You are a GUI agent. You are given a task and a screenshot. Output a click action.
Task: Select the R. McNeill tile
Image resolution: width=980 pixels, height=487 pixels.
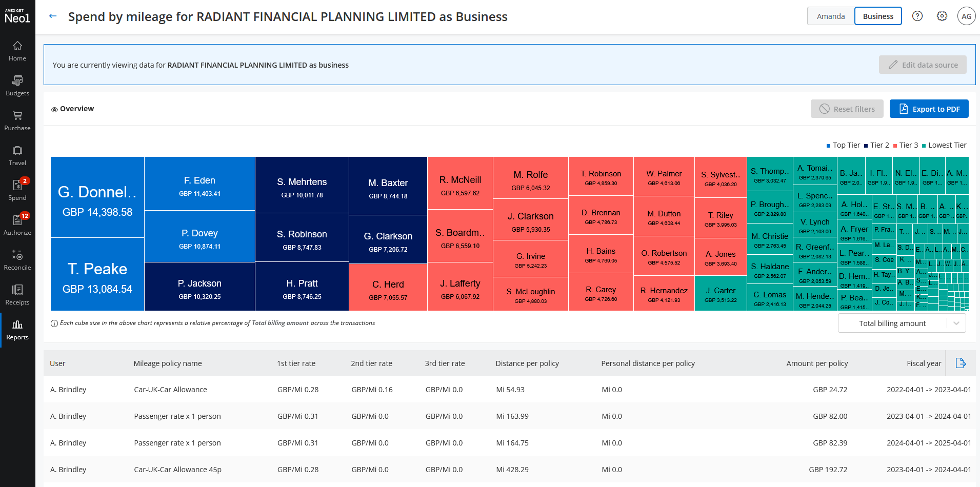click(460, 183)
